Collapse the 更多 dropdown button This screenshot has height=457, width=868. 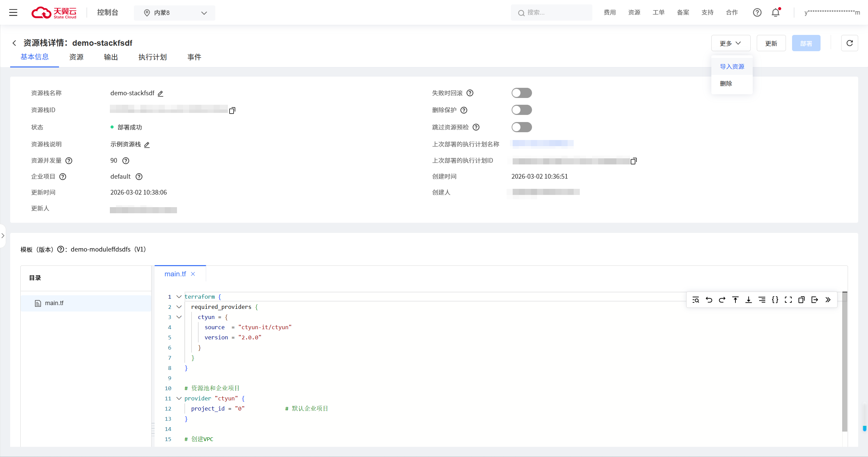point(731,43)
